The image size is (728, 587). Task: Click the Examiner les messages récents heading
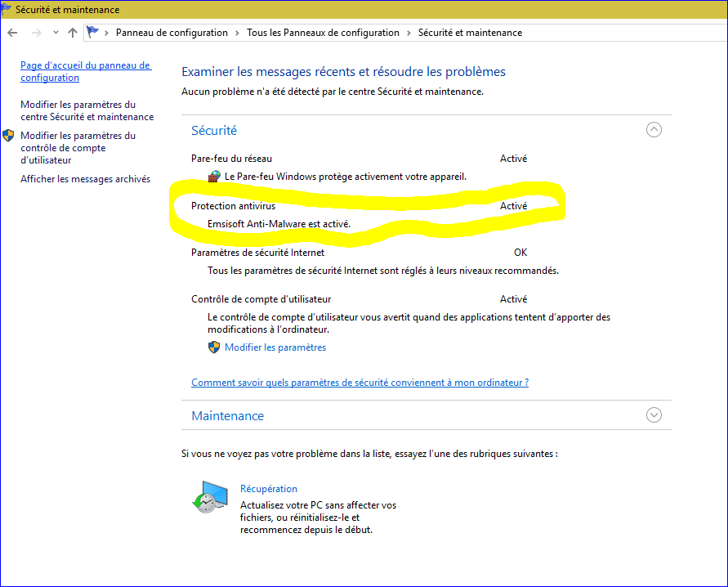[x=343, y=71]
